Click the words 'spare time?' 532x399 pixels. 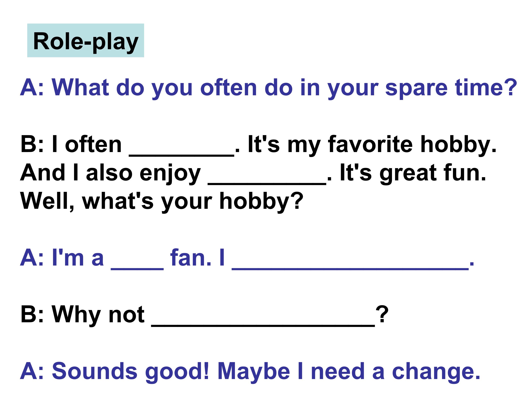pos(451,88)
